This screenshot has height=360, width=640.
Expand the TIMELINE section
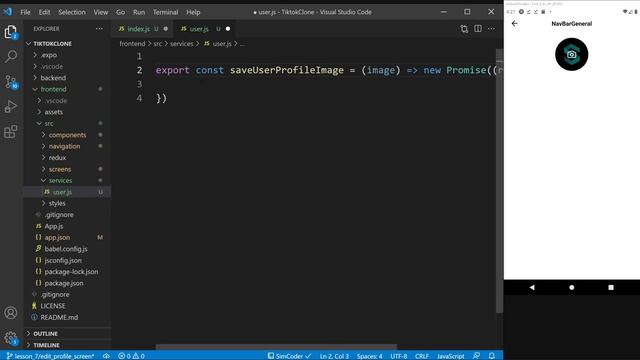click(x=46, y=345)
